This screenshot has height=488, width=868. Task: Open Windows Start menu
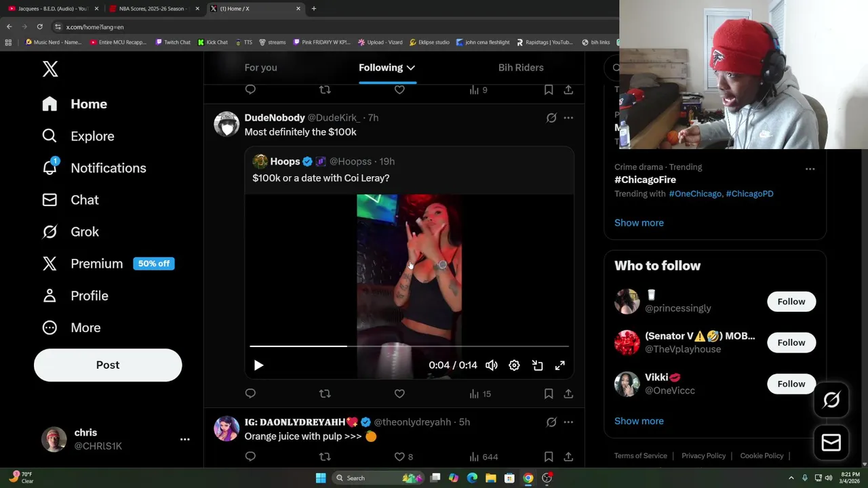[321, 478]
